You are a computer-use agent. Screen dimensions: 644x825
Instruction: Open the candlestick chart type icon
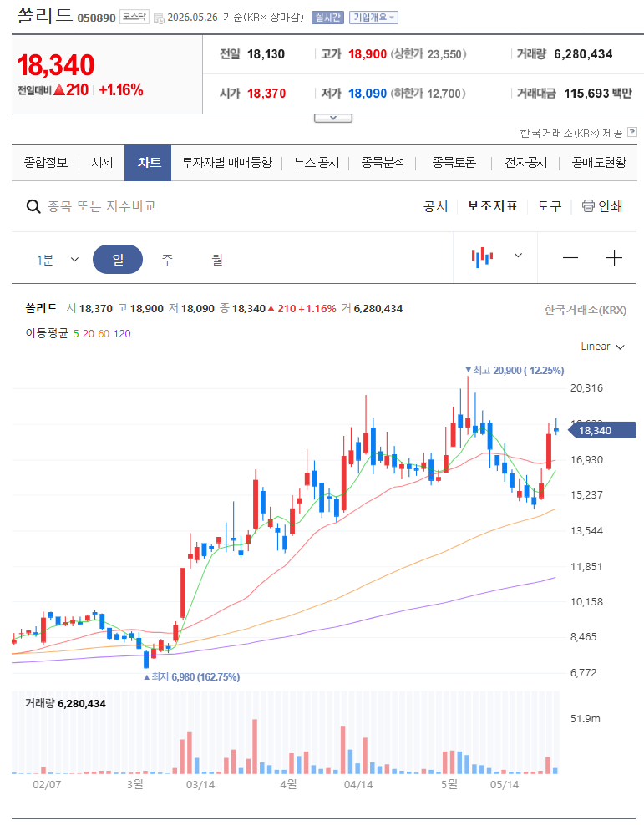(482, 256)
